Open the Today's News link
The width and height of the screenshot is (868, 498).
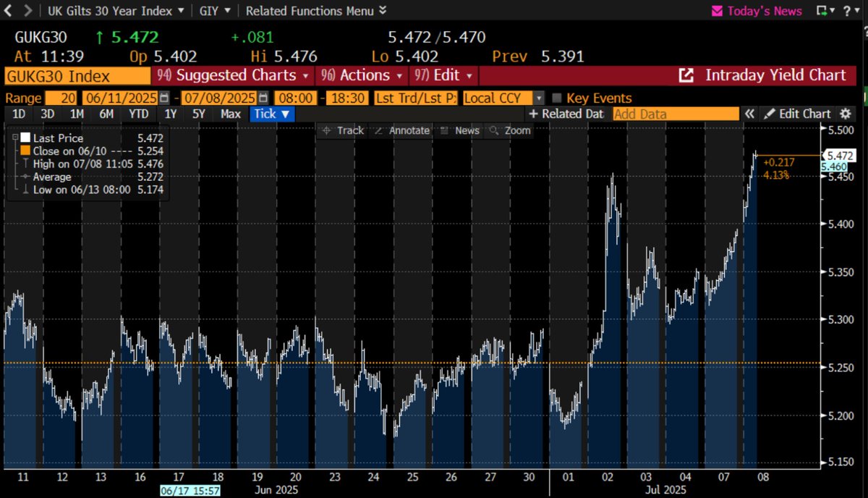coord(765,11)
